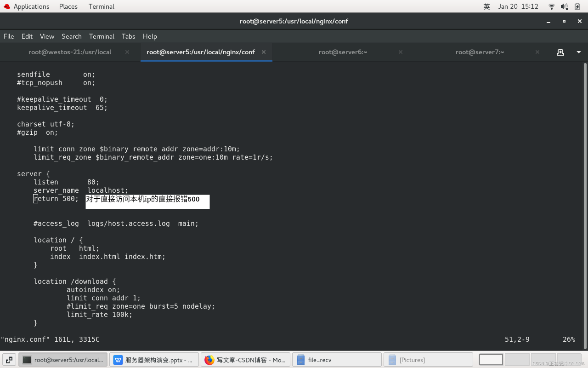Click the 'limit_rate 100k;' line
Screen dimensions: 588x368
100,315
